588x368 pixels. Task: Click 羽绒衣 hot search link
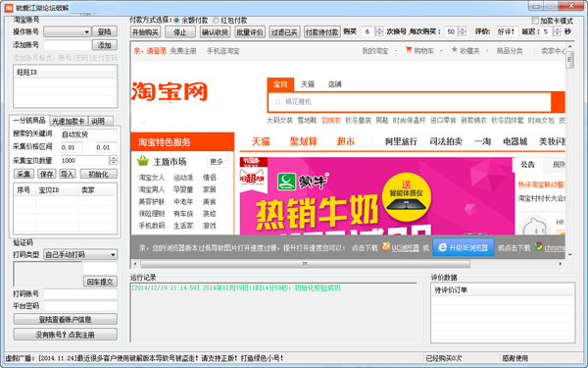[331, 120]
